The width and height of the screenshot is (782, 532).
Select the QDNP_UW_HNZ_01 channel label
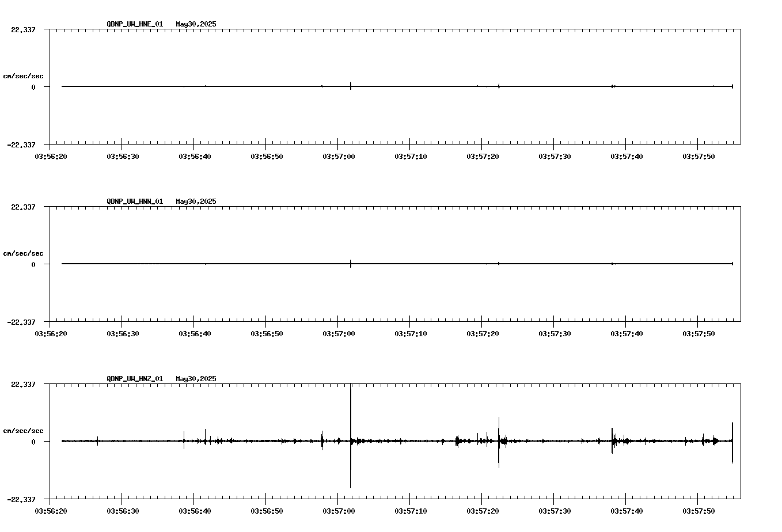click(134, 379)
